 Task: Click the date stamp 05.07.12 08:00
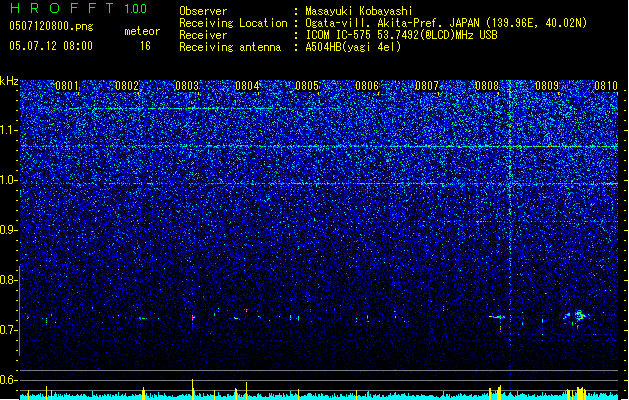coord(51,46)
